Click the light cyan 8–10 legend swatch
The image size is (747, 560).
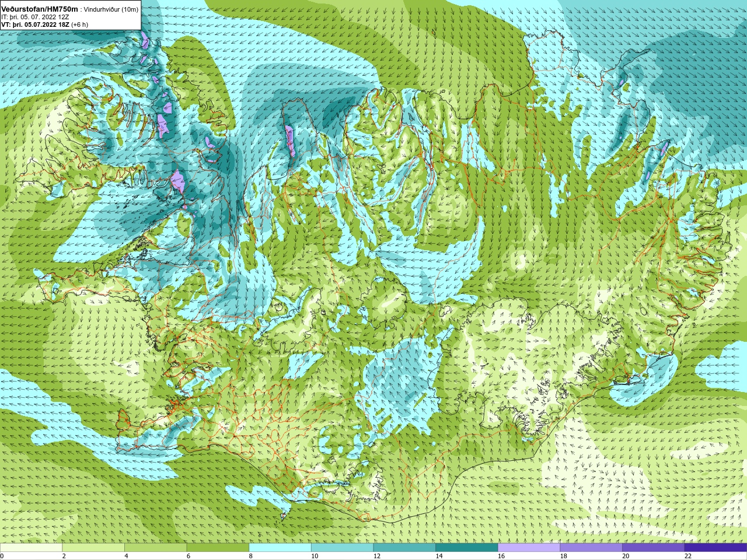coord(280,548)
